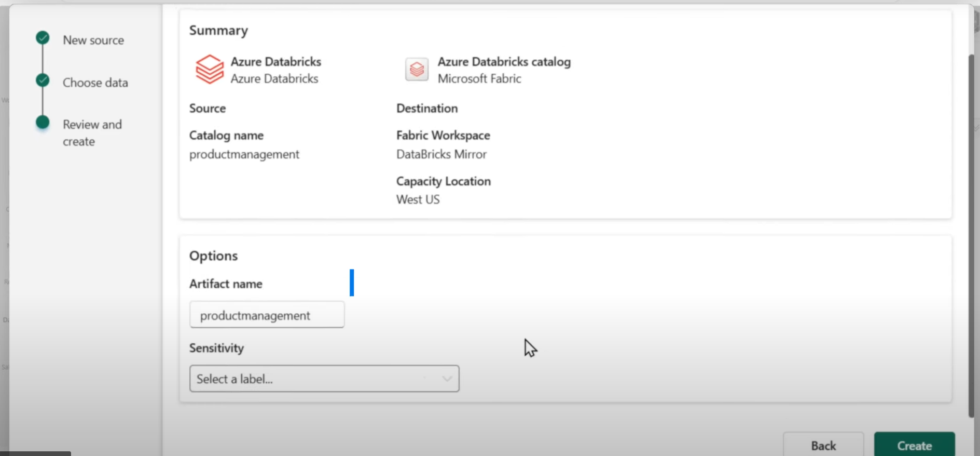Click the West US capacity location value
The image size is (980, 456).
click(x=418, y=199)
